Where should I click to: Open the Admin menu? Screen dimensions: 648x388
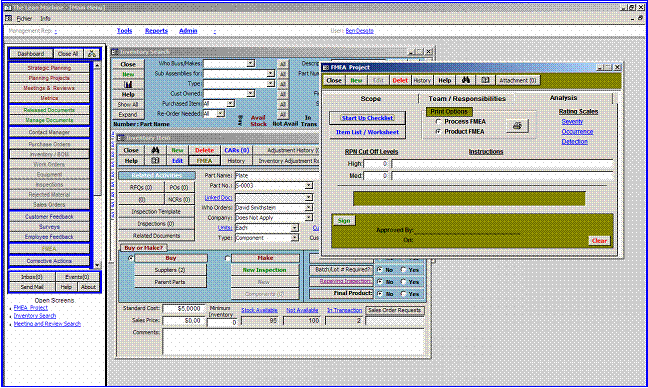pyautogui.click(x=188, y=31)
